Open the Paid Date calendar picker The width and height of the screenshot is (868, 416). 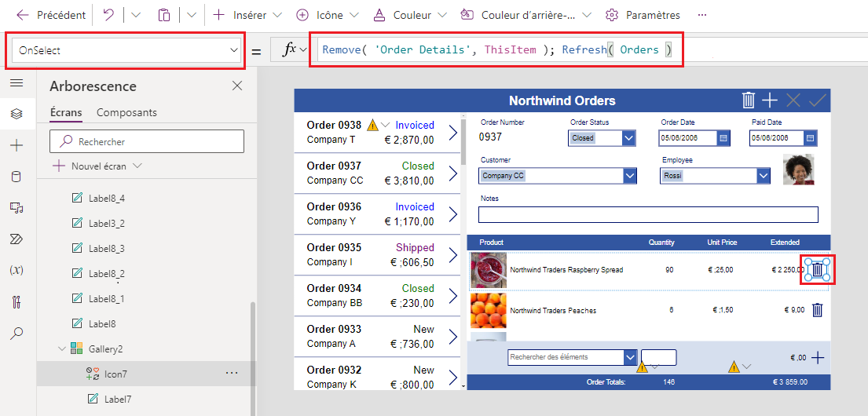point(810,137)
